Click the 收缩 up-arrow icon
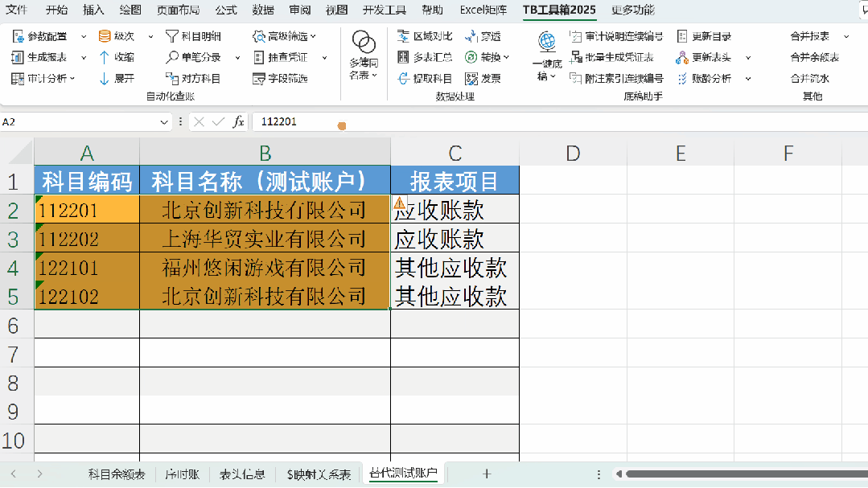Image resolution: width=868 pixels, height=488 pixels. click(104, 56)
